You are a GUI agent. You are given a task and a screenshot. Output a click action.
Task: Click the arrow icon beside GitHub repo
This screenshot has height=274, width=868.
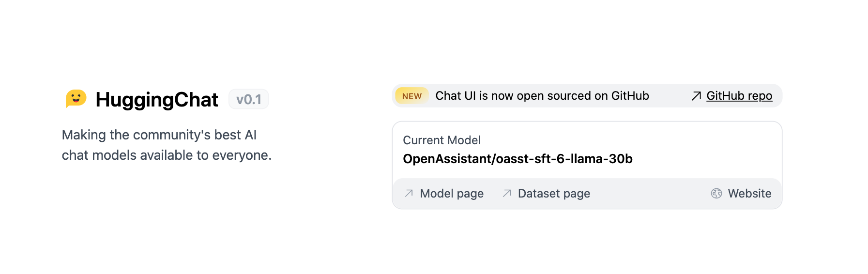[696, 96]
